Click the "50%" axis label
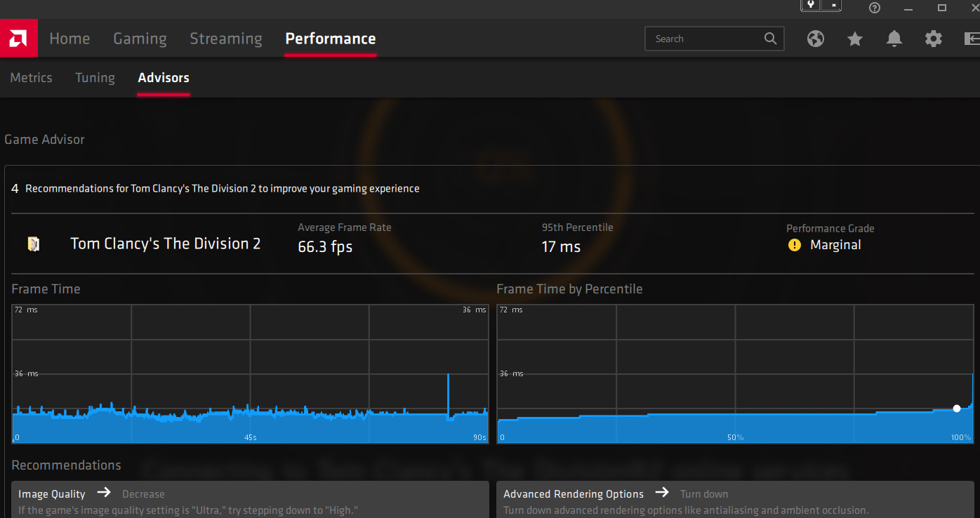980x518 pixels. pyautogui.click(x=735, y=437)
